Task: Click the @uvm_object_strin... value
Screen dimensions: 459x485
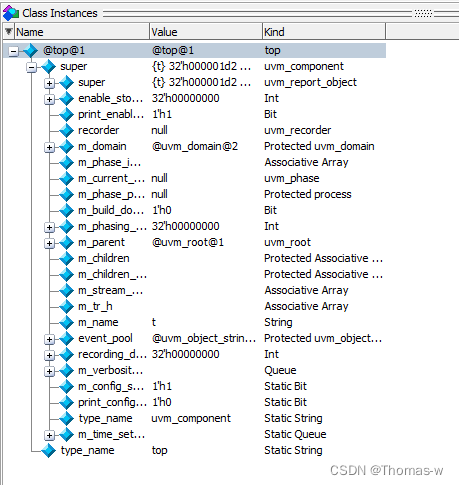Action: point(204,338)
